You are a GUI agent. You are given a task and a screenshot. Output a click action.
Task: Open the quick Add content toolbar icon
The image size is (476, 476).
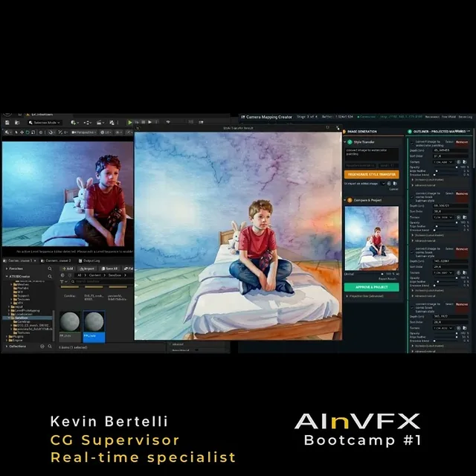[x=74, y=122]
